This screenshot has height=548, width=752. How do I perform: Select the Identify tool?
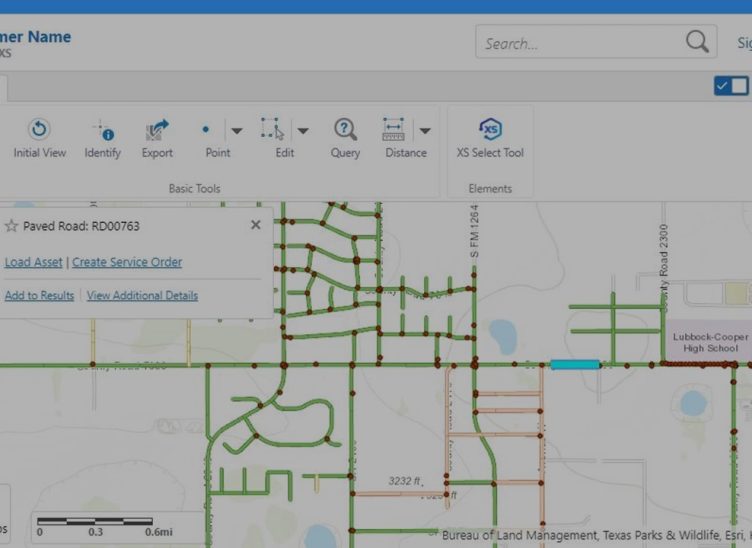(x=102, y=130)
